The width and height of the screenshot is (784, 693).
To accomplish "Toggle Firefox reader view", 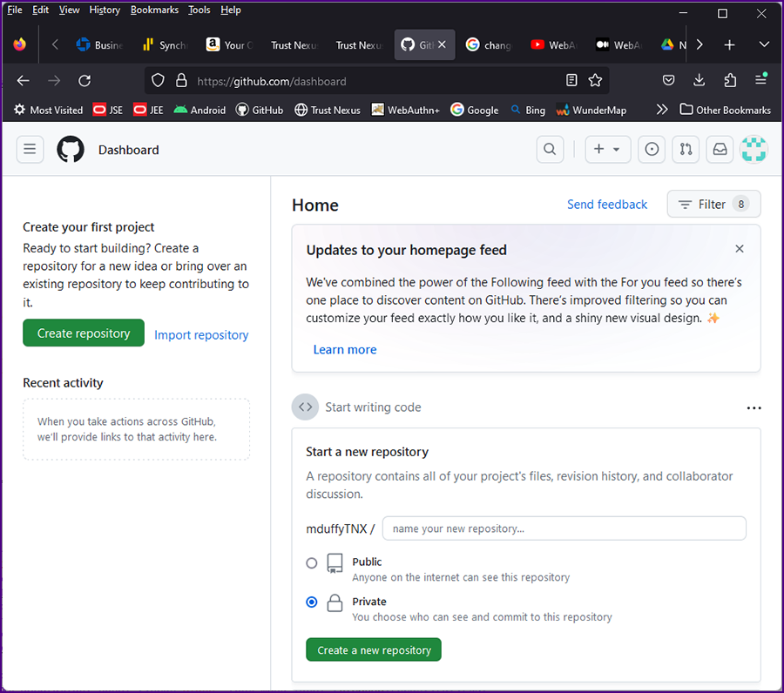I will click(571, 80).
